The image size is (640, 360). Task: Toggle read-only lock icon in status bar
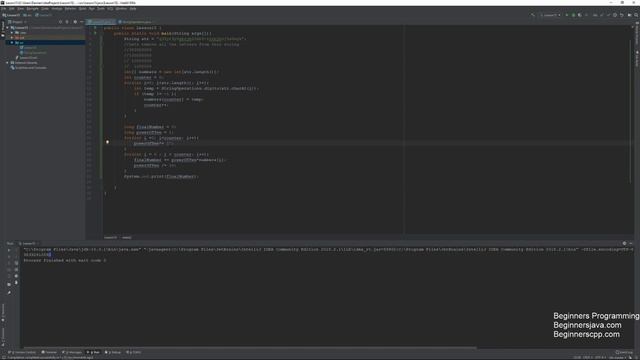click(x=631, y=357)
